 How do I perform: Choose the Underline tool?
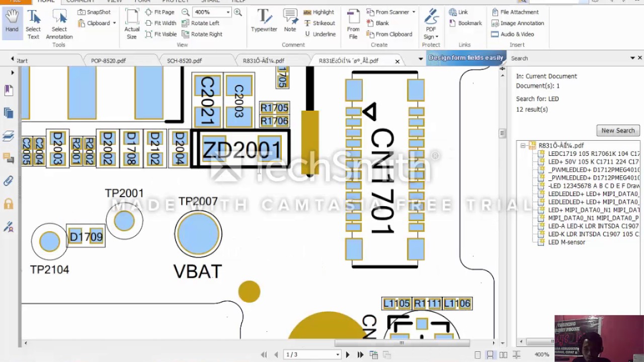pos(319,34)
